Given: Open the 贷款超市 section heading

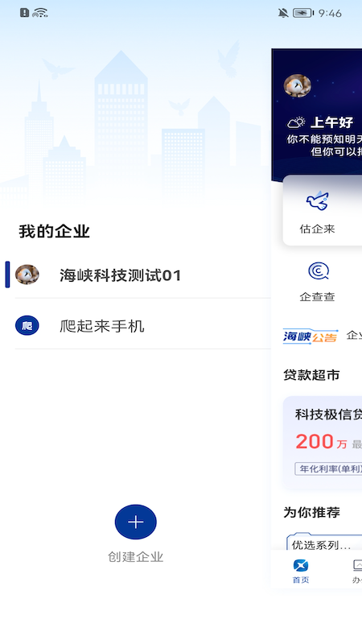Looking at the screenshot, I should tap(311, 375).
